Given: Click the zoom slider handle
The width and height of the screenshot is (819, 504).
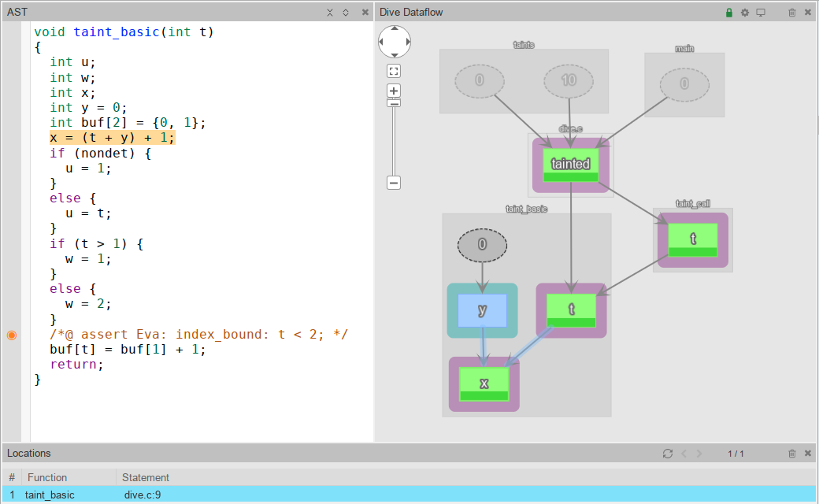Looking at the screenshot, I should pyautogui.click(x=394, y=103).
